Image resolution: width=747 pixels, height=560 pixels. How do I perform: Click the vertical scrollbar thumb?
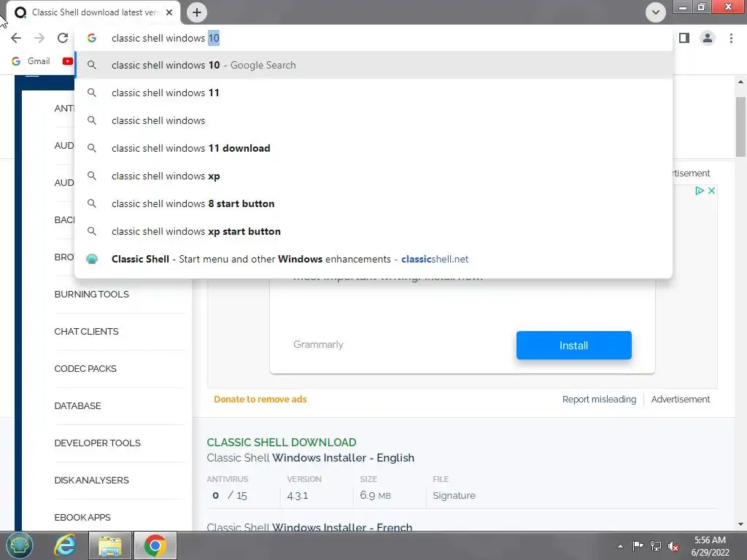pyautogui.click(x=740, y=127)
